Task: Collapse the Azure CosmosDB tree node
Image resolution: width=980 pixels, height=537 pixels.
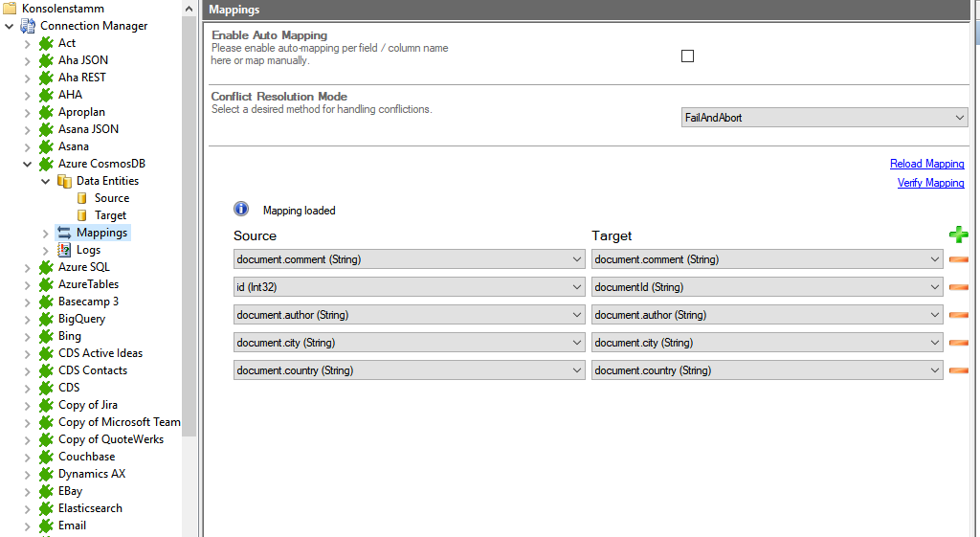Action: coord(28,164)
